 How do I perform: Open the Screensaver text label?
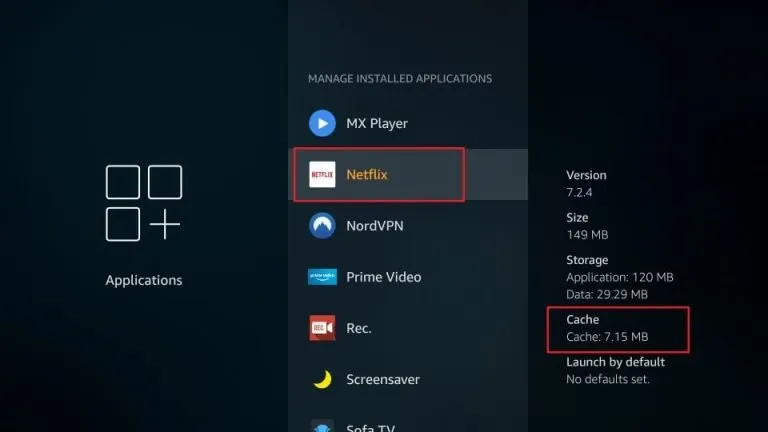[x=383, y=379]
